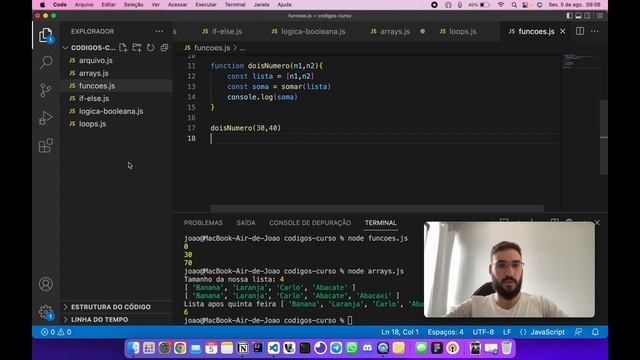The height and width of the screenshot is (360, 640).
Task: Open editor more actions ellipsis
Action: tap(595, 31)
